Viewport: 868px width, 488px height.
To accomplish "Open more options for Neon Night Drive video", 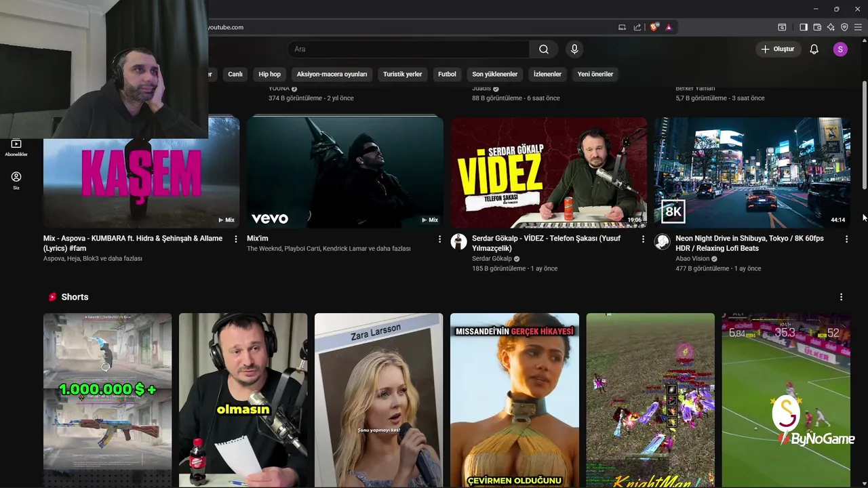I will click(x=846, y=239).
